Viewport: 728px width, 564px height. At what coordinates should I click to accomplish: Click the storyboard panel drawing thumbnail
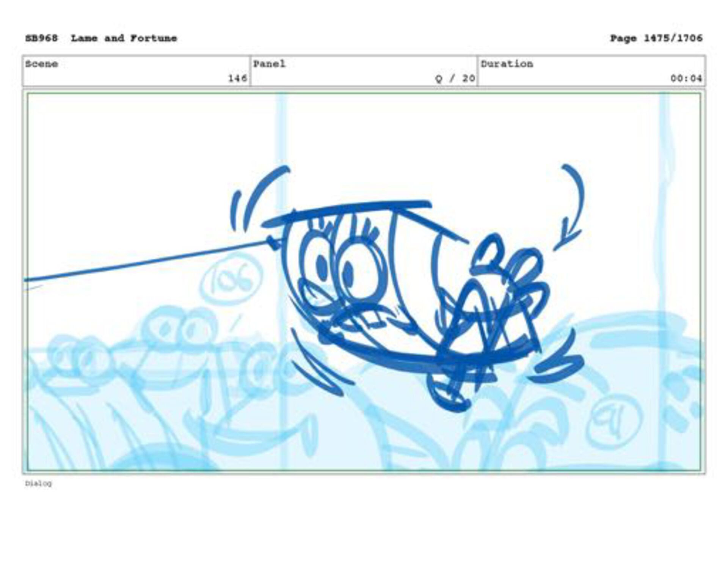coord(364,282)
